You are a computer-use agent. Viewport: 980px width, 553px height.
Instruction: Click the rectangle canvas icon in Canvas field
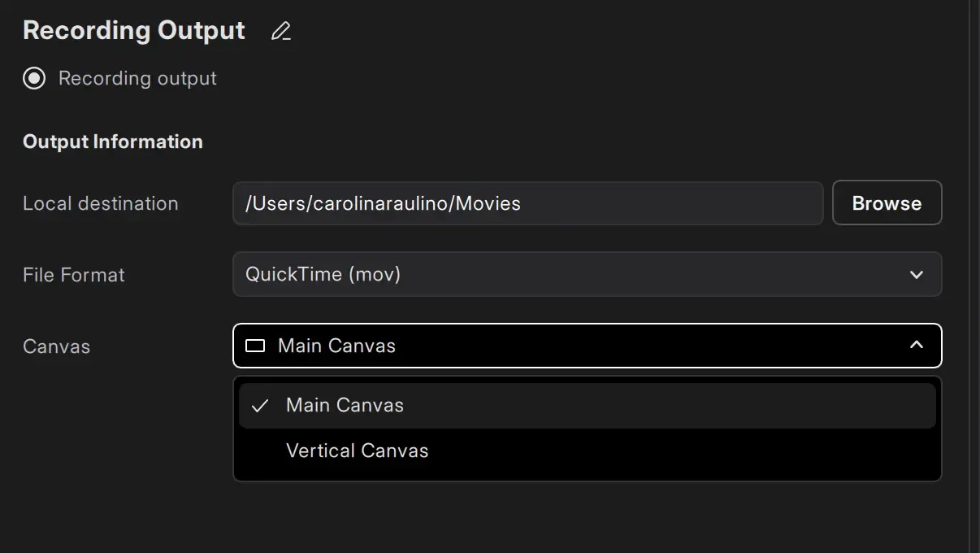click(255, 346)
